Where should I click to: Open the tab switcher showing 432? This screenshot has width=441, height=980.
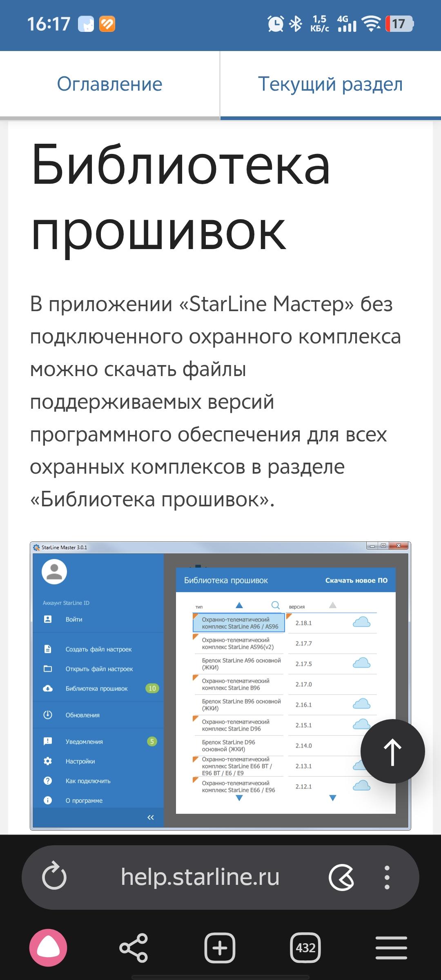(305, 947)
